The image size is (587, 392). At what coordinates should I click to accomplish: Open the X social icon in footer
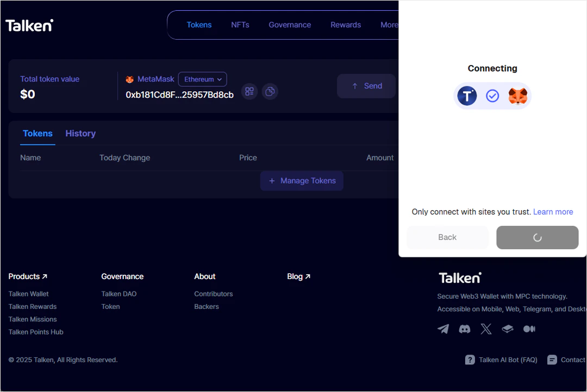coord(486,329)
